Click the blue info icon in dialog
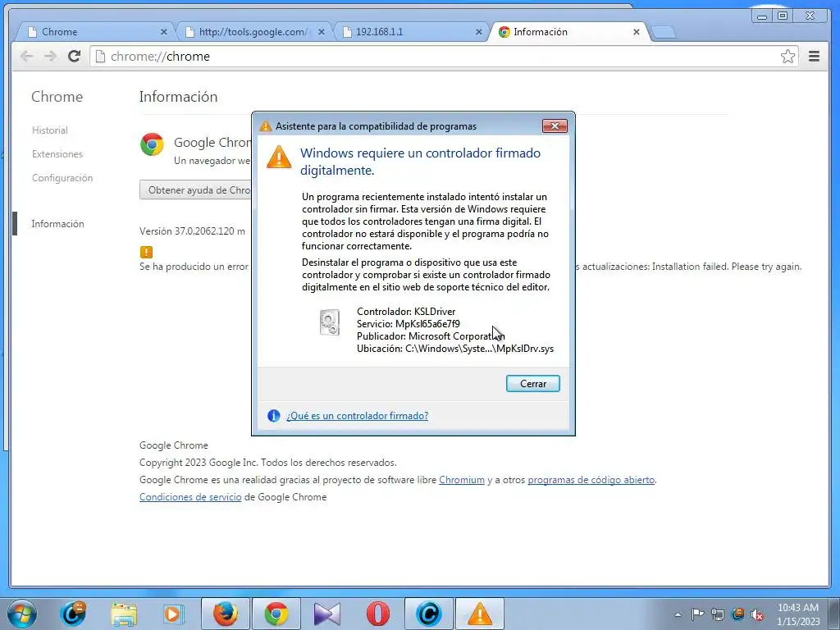Image resolution: width=840 pixels, height=630 pixels. tap(274, 416)
